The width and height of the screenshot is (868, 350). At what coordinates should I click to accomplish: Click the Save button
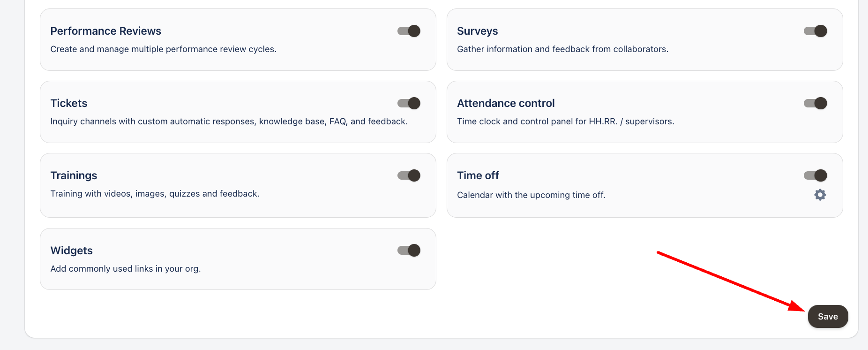pos(828,317)
